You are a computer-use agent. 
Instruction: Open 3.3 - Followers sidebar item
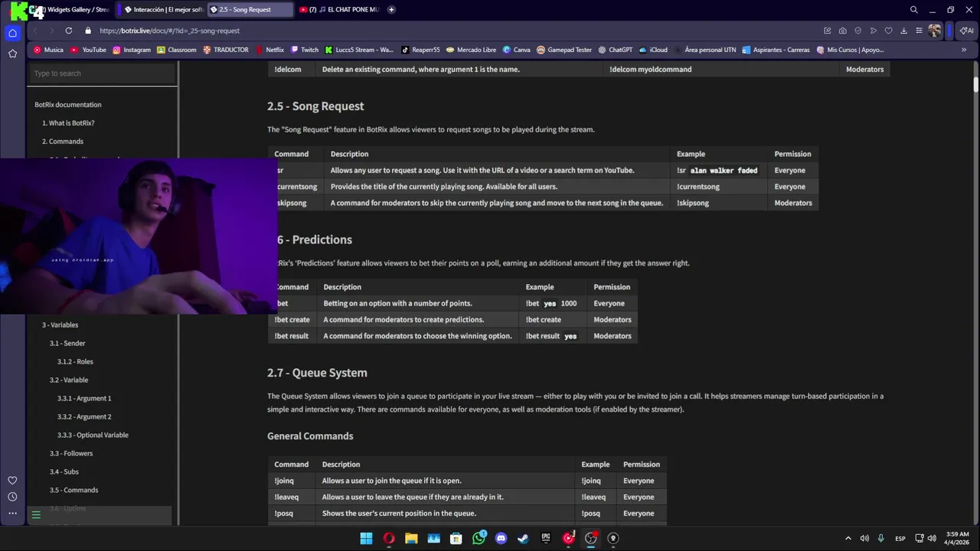click(71, 454)
